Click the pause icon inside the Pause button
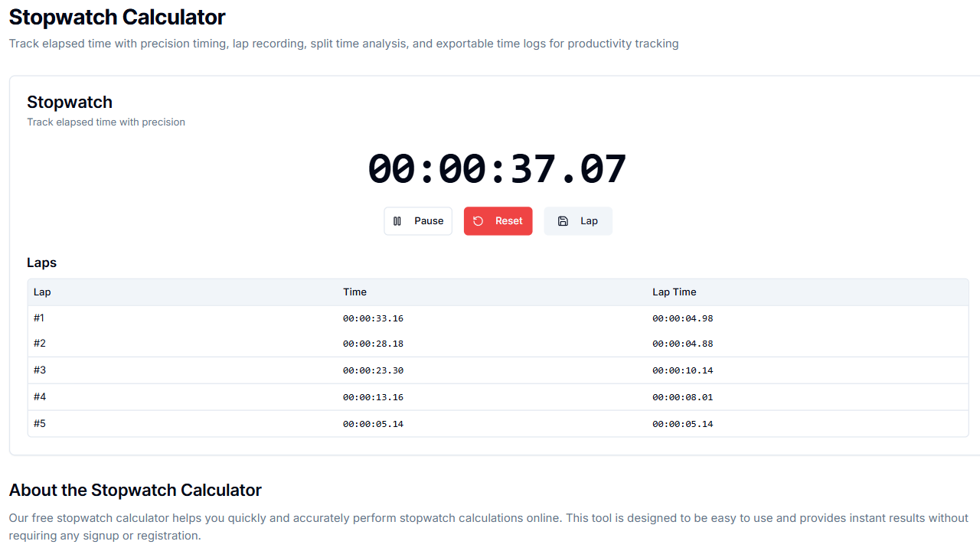980x551 pixels. [397, 220]
